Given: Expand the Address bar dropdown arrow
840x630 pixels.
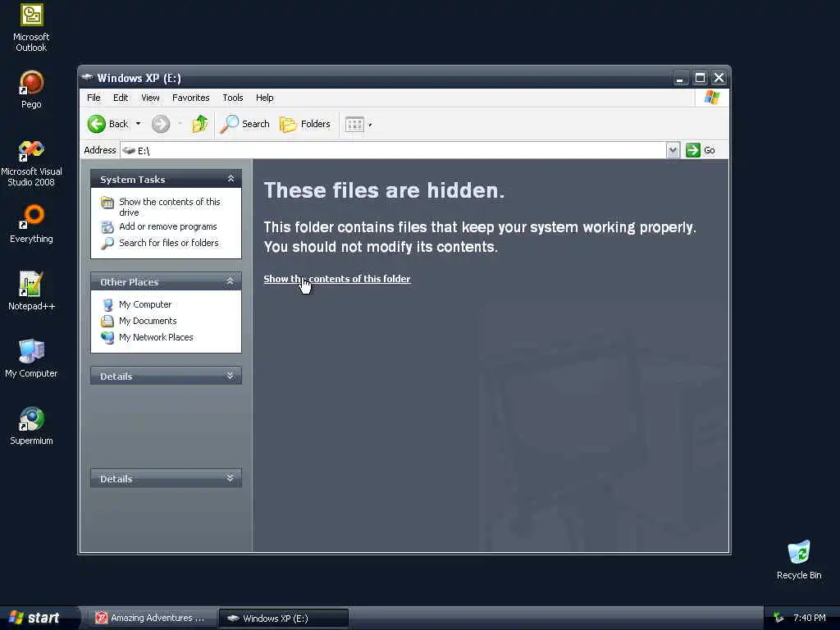Looking at the screenshot, I should (x=673, y=151).
